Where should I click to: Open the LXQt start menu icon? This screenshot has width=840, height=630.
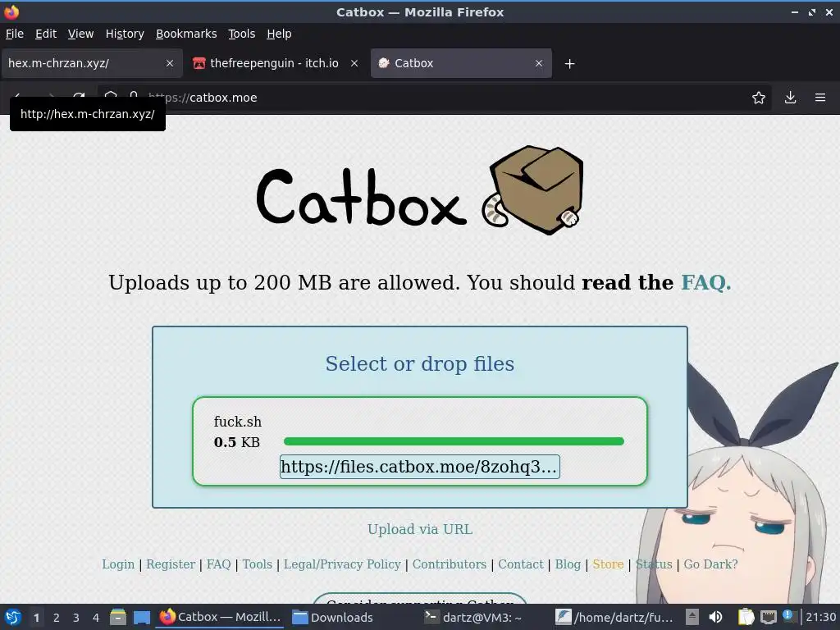12,617
